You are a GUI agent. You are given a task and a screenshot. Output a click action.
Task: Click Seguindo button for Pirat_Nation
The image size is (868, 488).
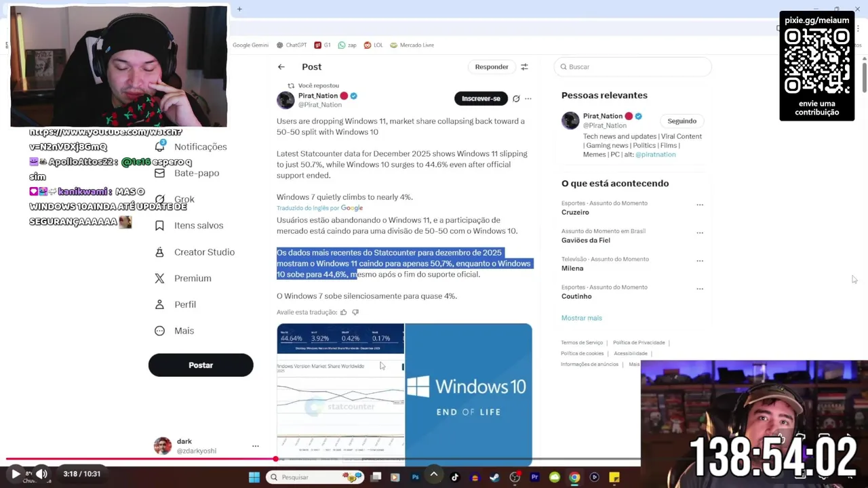click(x=682, y=121)
